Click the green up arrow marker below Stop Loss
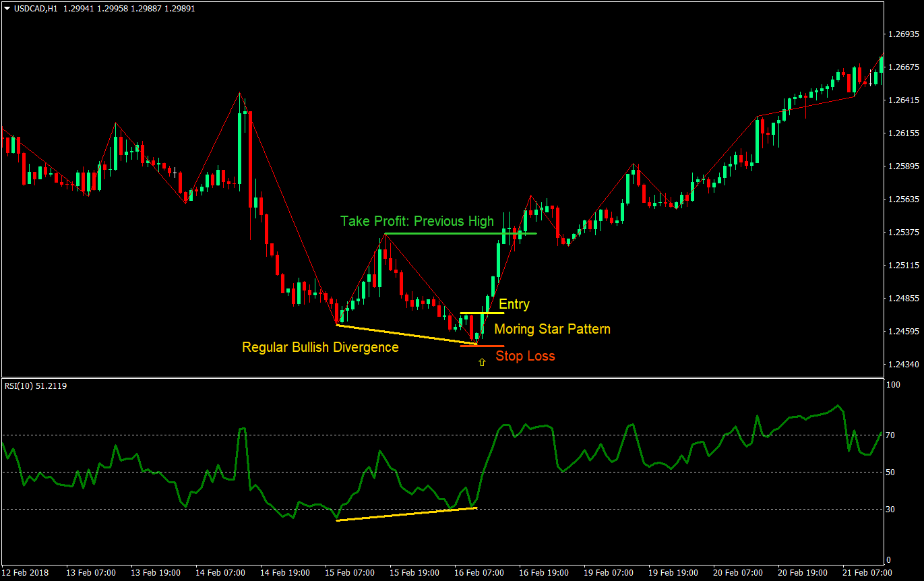 point(481,362)
